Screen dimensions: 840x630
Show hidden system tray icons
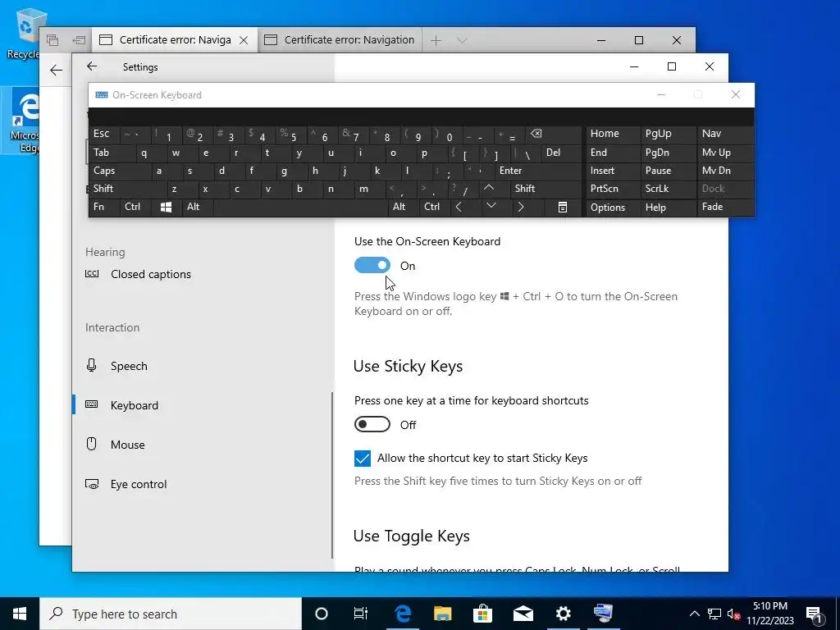[694, 614]
